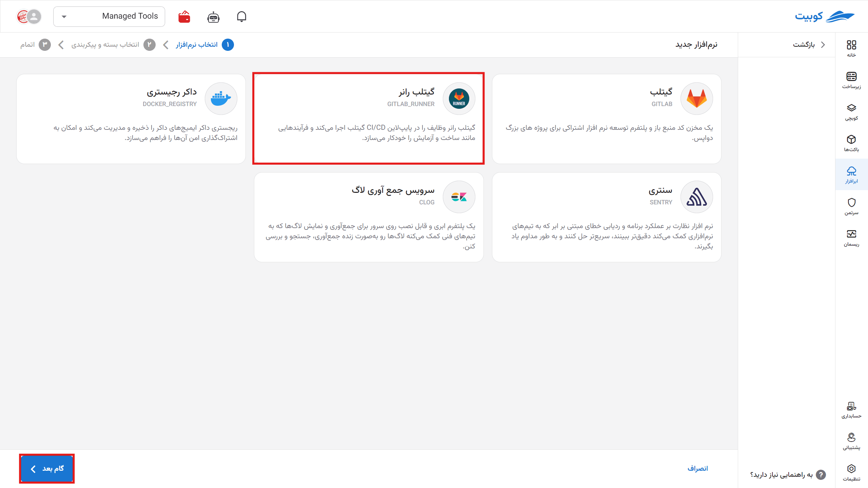Choose the CLOG log collection service card

(x=369, y=217)
